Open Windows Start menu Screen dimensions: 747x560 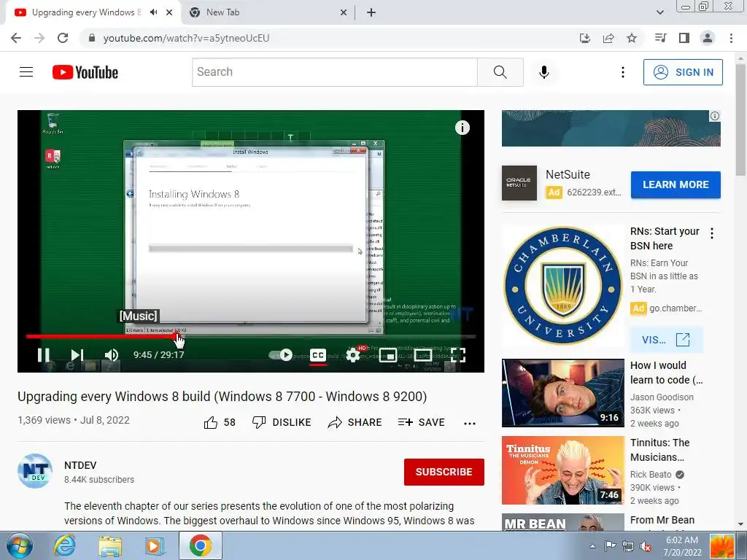pos(19,545)
